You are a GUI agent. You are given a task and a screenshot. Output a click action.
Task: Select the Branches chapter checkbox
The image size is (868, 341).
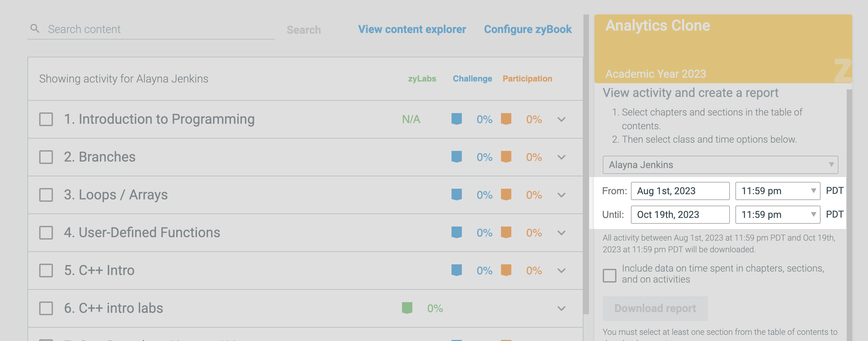46,157
